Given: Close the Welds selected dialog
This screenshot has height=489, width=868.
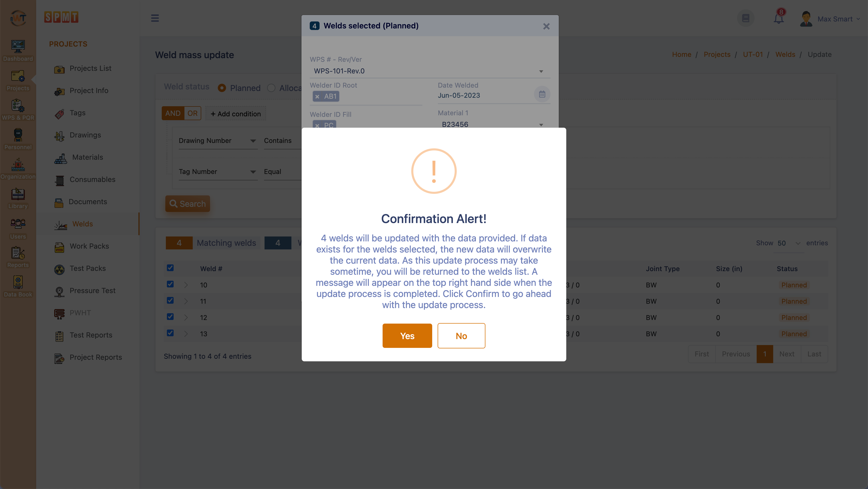Looking at the screenshot, I should tap(546, 26).
